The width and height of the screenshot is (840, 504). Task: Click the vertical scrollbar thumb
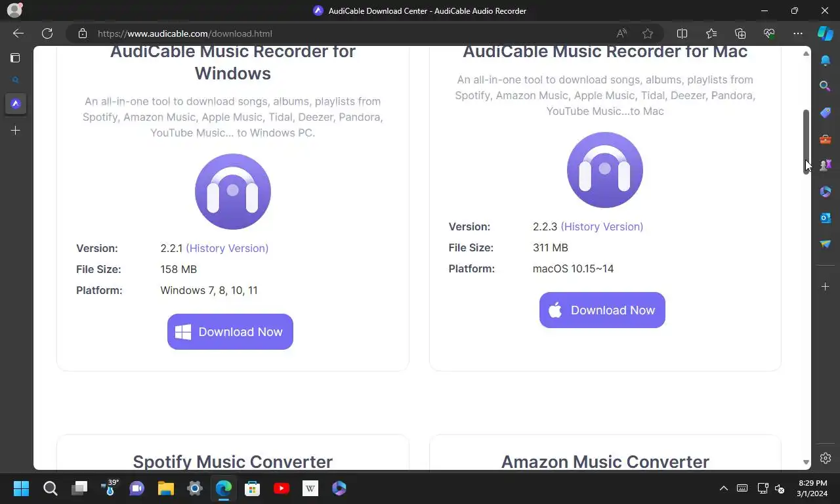(806, 141)
